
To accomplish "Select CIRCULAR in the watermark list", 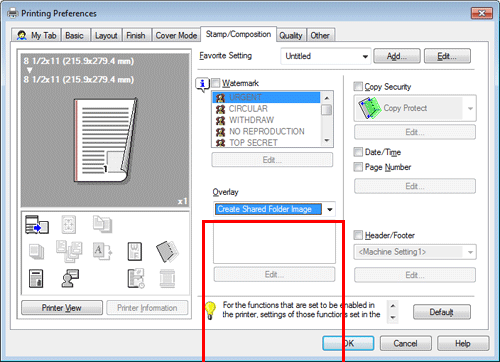I will (266, 109).
